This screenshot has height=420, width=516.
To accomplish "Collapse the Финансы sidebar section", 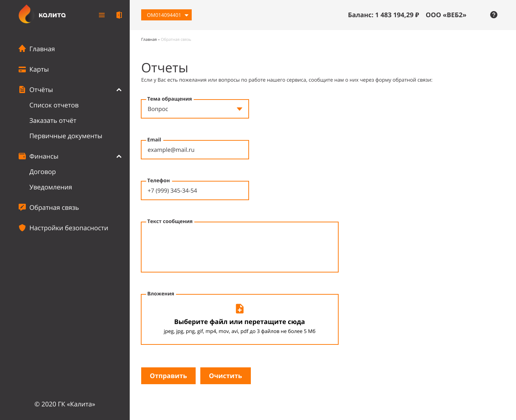I will (x=119, y=156).
